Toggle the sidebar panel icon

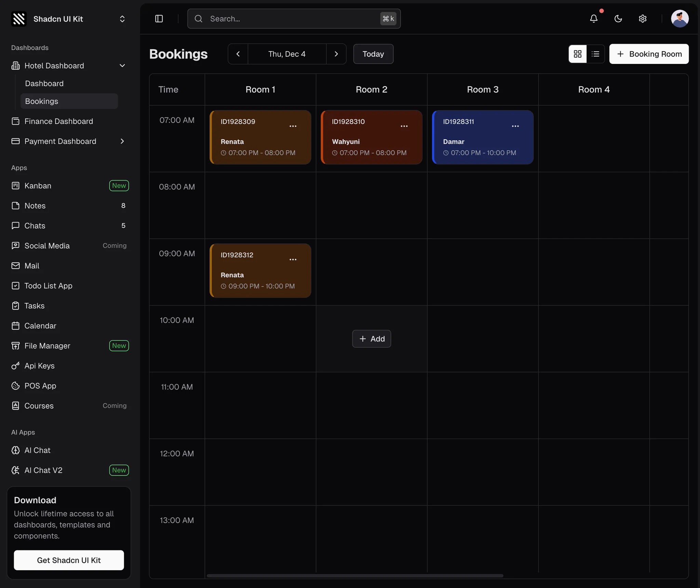[159, 19]
